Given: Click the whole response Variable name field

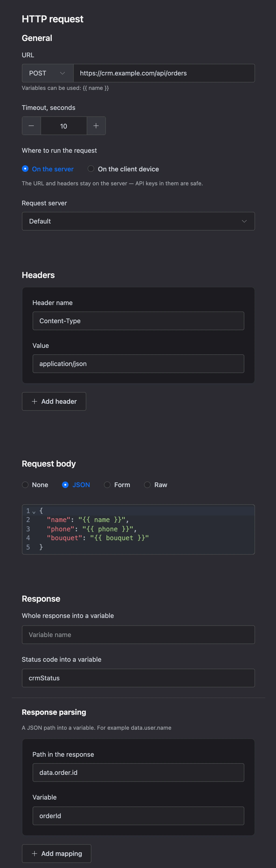Looking at the screenshot, I should pos(138,634).
